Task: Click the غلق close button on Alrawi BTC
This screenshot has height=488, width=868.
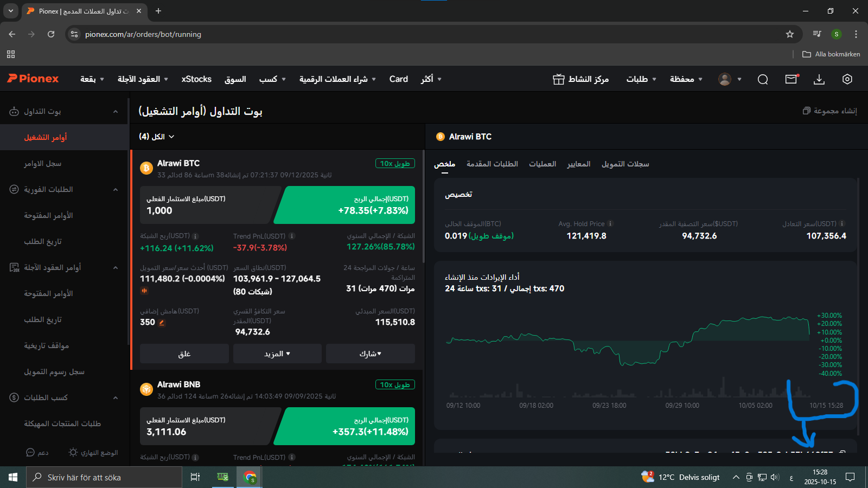Action: (x=184, y=354)
